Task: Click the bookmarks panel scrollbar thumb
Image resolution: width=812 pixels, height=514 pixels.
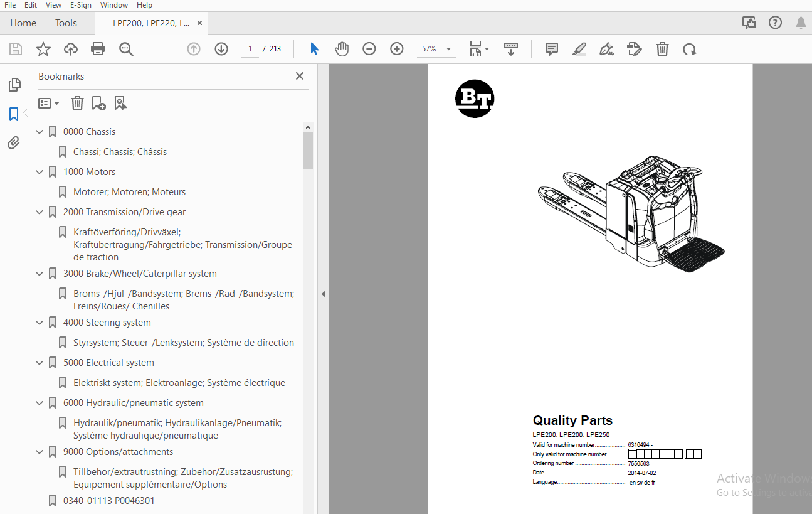Action: (x=308, y=151)
